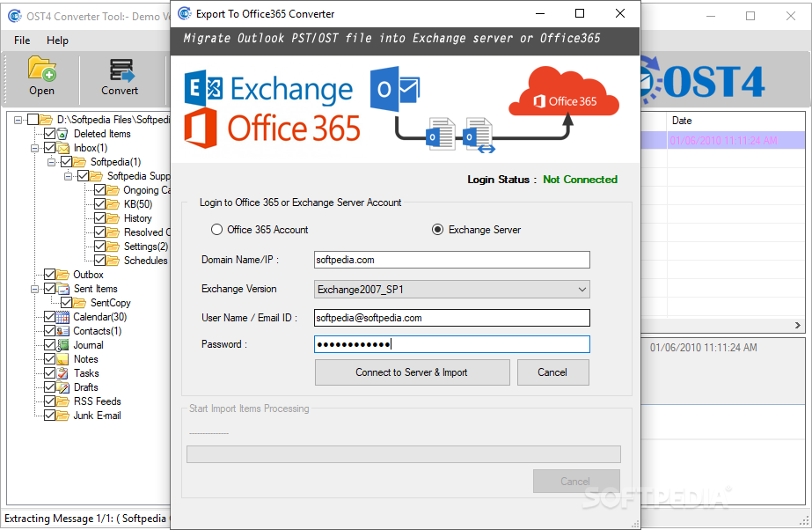812x530 pixels.
Task: Maximize the Export To Office365 Converter dialog
Action: (x=580, y=13)
